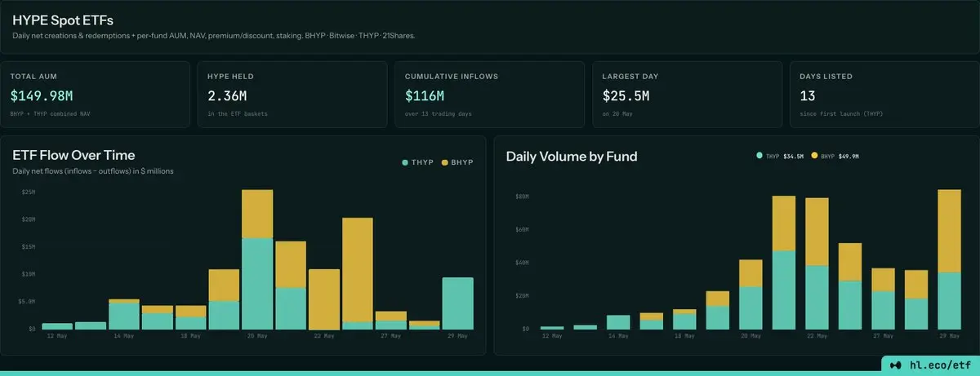The height and width of the screenshot is (376, 980).
Task: Click the hl logo icon in the corner badge
Action: coord(895,365)
